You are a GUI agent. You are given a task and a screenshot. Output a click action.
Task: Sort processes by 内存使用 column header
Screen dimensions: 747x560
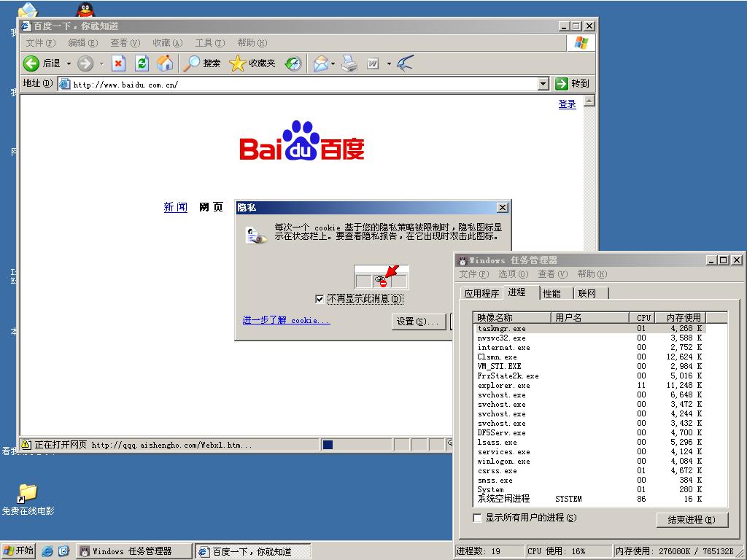click(x=681, y=318)
